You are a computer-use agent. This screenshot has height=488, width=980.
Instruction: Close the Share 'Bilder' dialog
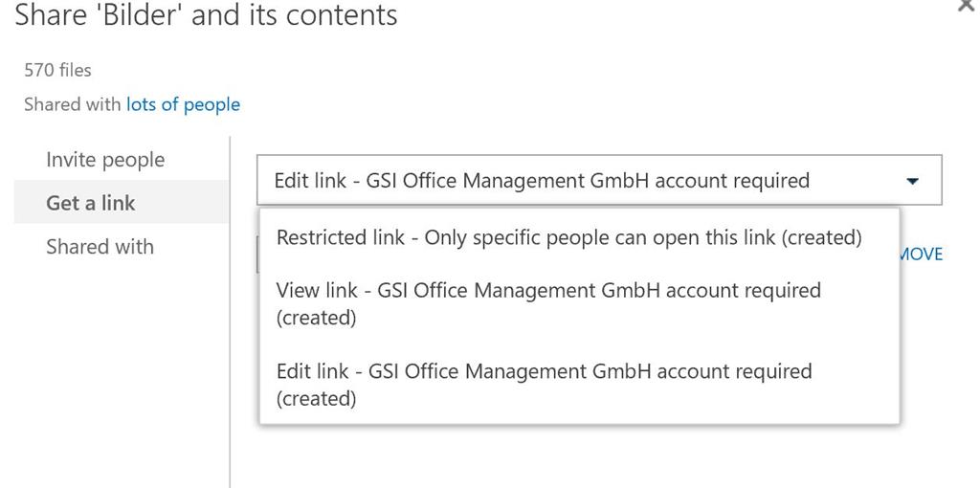coord(968,6)
